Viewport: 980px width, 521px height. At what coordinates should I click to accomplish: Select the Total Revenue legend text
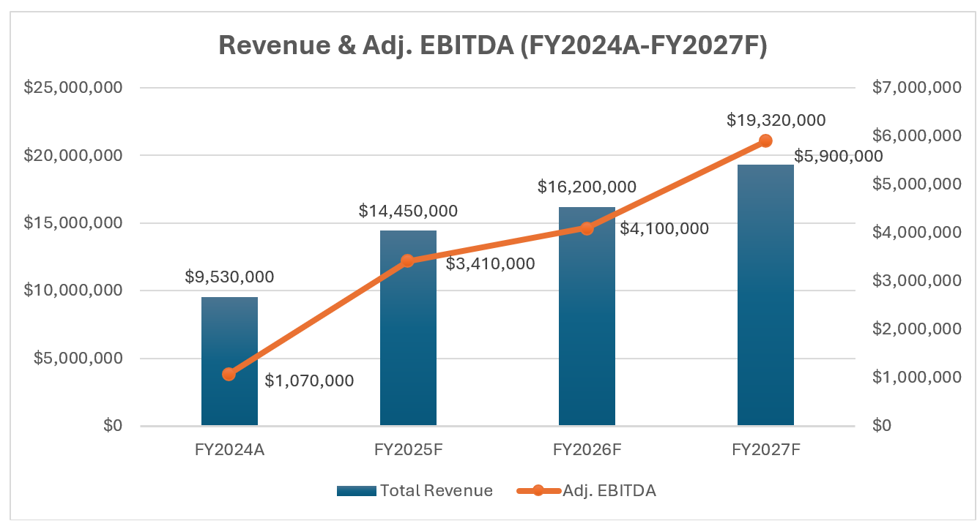tap(436, 491)
